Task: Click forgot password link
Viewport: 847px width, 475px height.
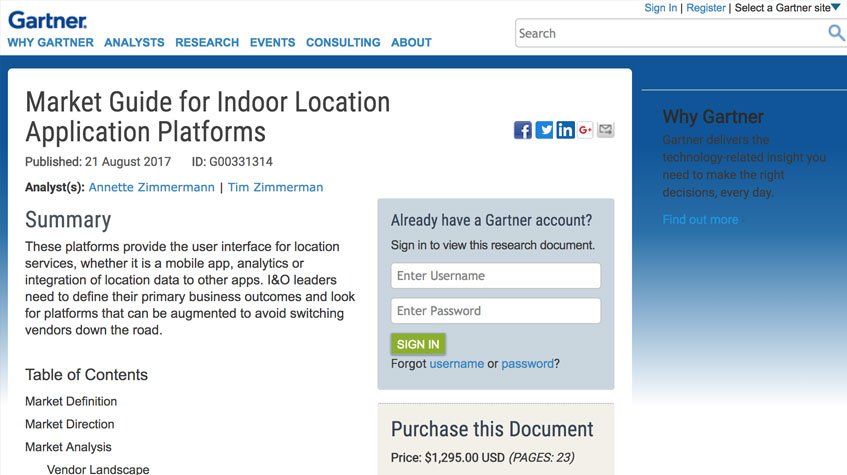Action: [x=528, y=364]
